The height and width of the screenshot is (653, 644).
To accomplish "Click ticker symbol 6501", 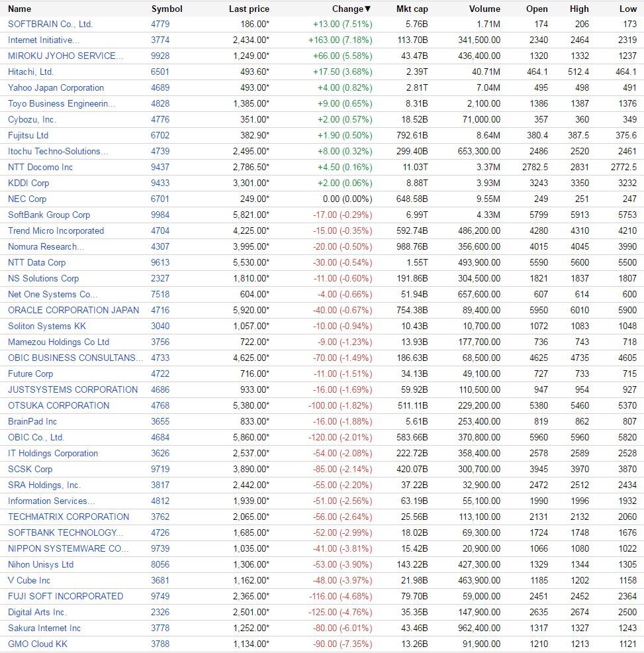I will coord(160,72).
